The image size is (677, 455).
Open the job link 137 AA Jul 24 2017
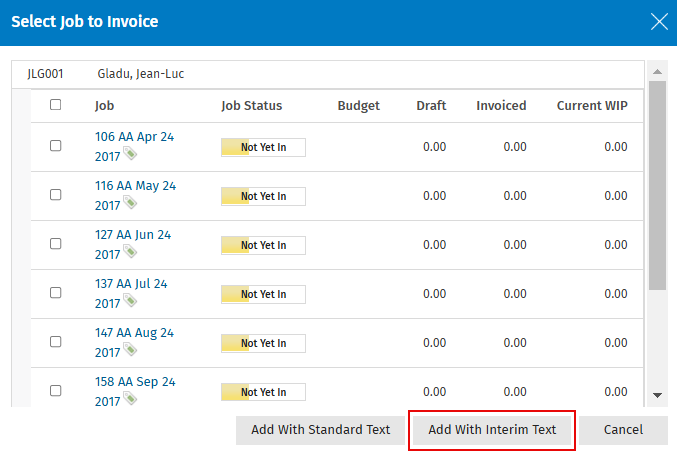[131, 293]
